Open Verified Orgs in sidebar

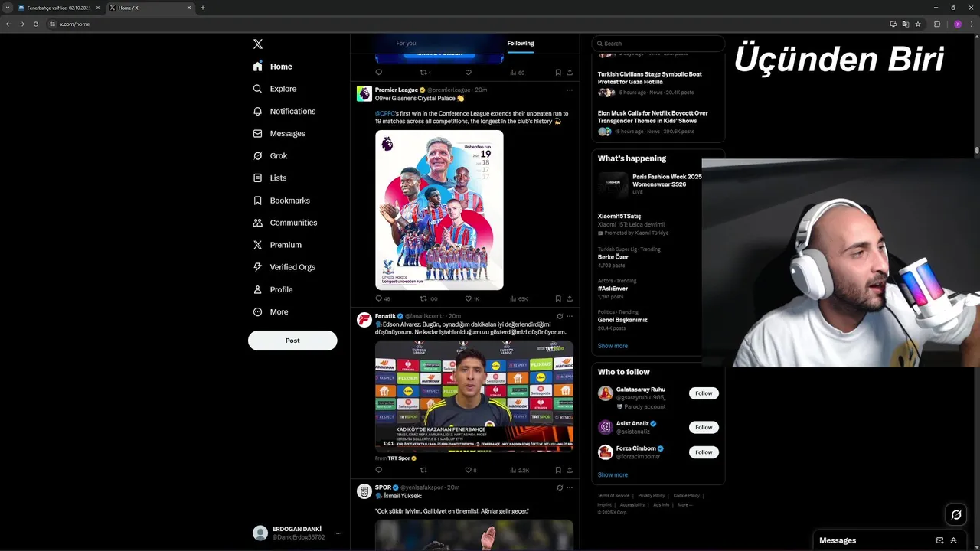coord(284,267)
